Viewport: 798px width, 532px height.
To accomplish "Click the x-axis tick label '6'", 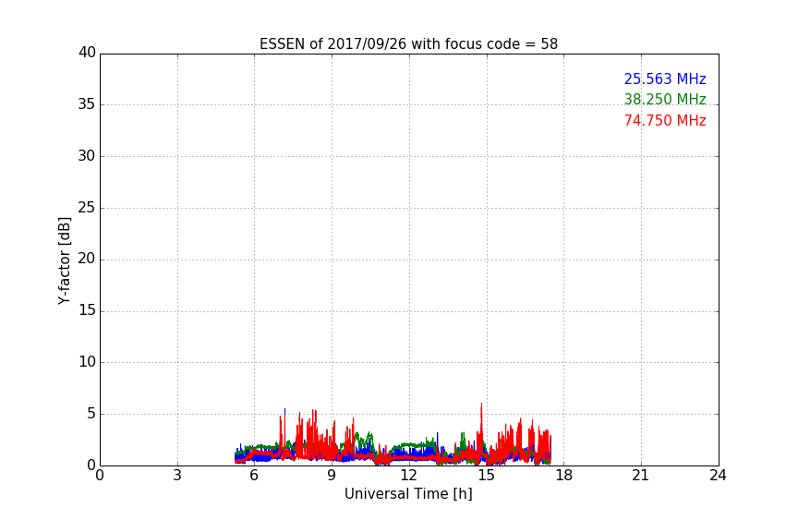I will [254, 476].
